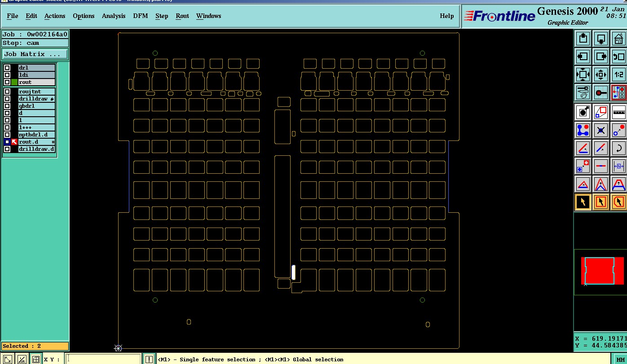The image size is (627, 364).
Task: Select the rout.d layer name
Action: (x=37, y=142)
